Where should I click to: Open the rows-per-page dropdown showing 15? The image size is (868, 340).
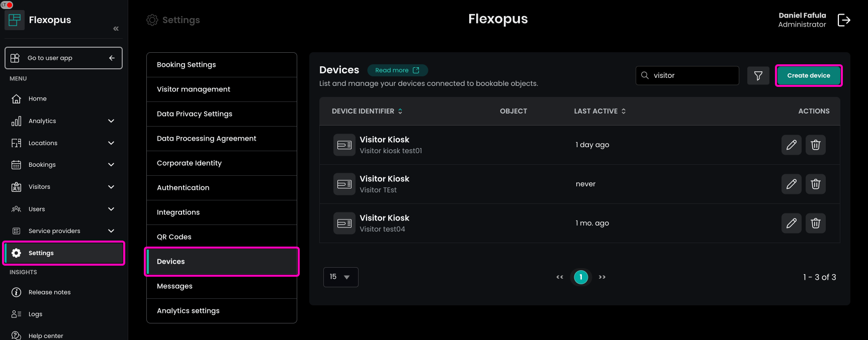coord(340,277)
